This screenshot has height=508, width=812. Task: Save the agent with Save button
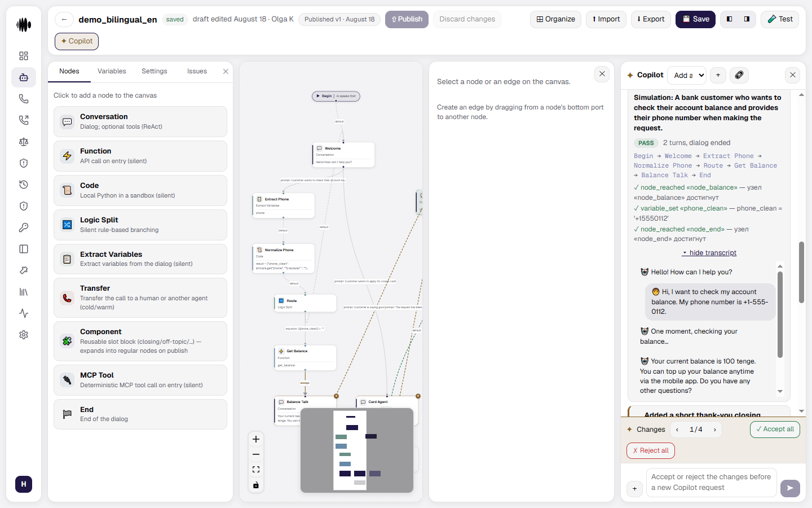696,19
